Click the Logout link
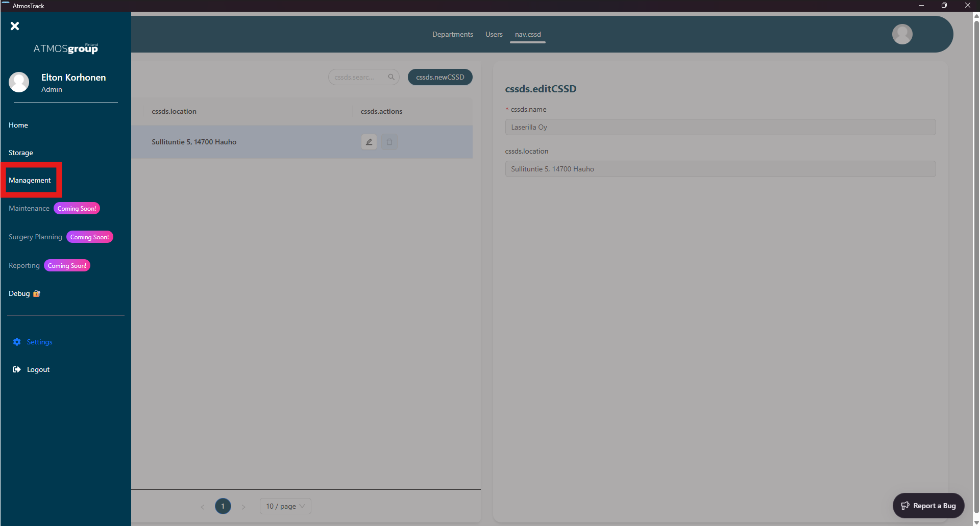The width and height of the screenshot is (980, 526). 38,369
